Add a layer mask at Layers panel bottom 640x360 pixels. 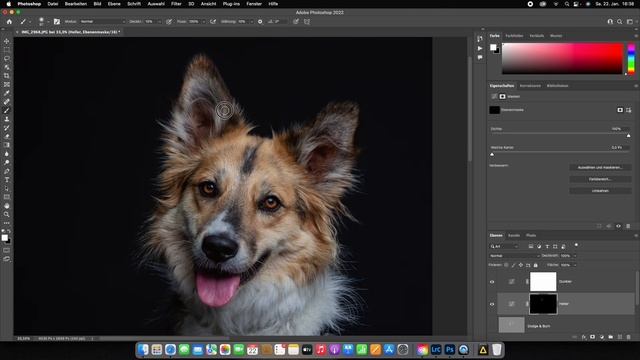[x=593, y=337]
